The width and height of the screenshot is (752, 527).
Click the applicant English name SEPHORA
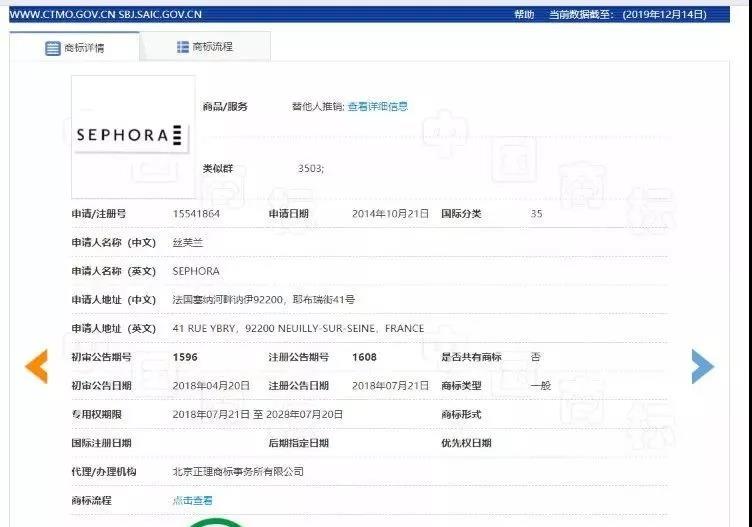[x=196, y=271]
